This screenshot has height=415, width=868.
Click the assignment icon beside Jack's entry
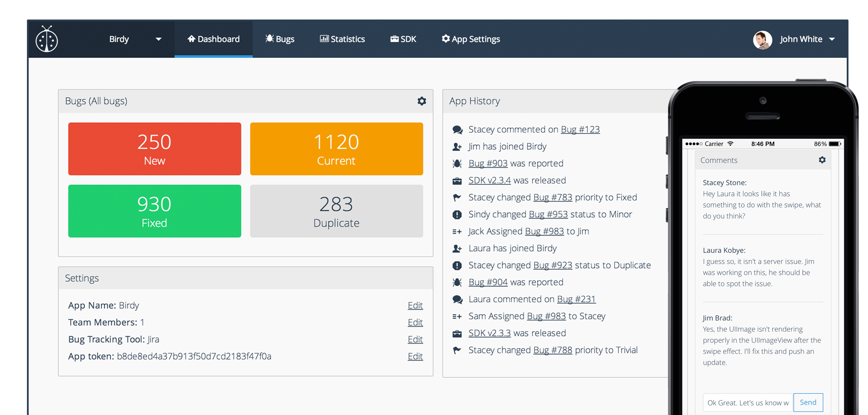457,231
